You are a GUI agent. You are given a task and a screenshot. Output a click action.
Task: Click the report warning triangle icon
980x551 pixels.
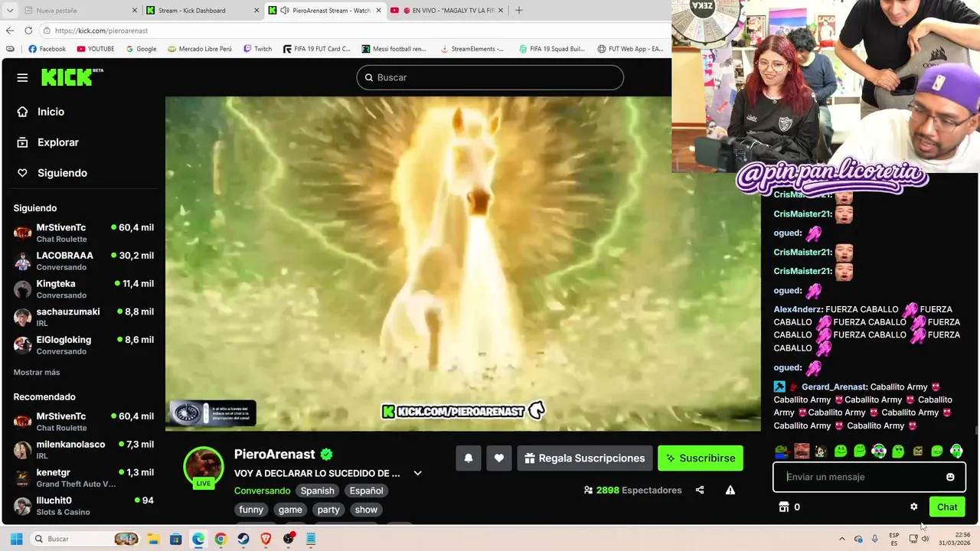pyautogui.click(x=730, y=490)
